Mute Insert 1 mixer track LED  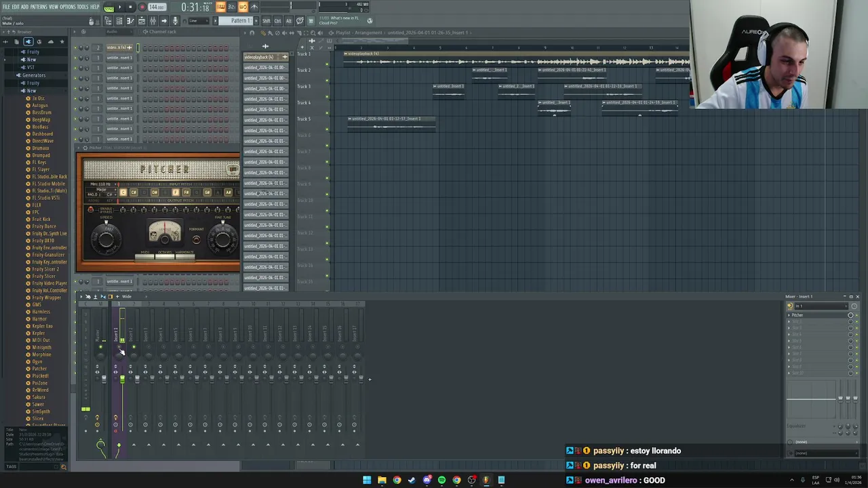(x=119, y=347)
